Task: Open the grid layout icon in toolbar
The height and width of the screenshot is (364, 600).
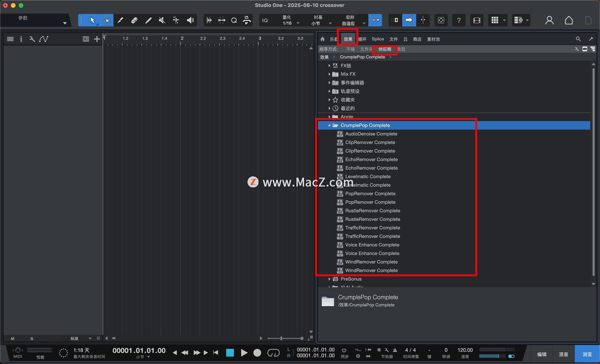Action: pyautogui.click(x=495, y=20)
